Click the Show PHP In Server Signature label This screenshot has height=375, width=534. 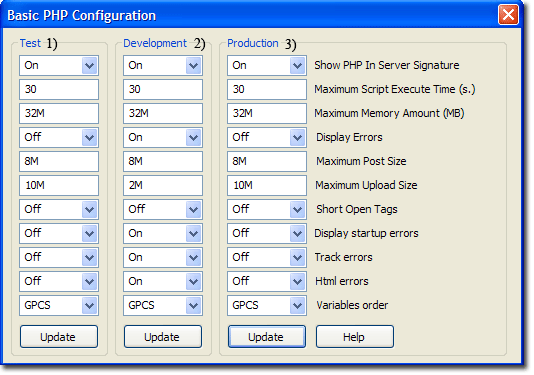point(387,65)
